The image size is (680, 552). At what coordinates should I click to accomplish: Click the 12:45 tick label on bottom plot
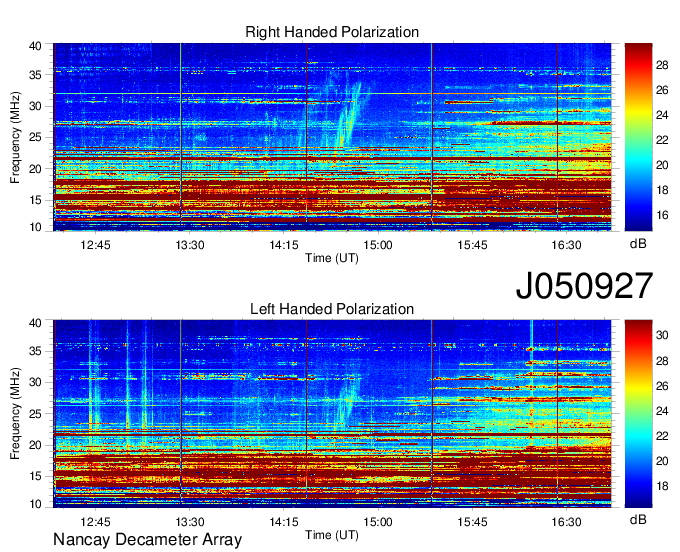[x=95, y=522]
